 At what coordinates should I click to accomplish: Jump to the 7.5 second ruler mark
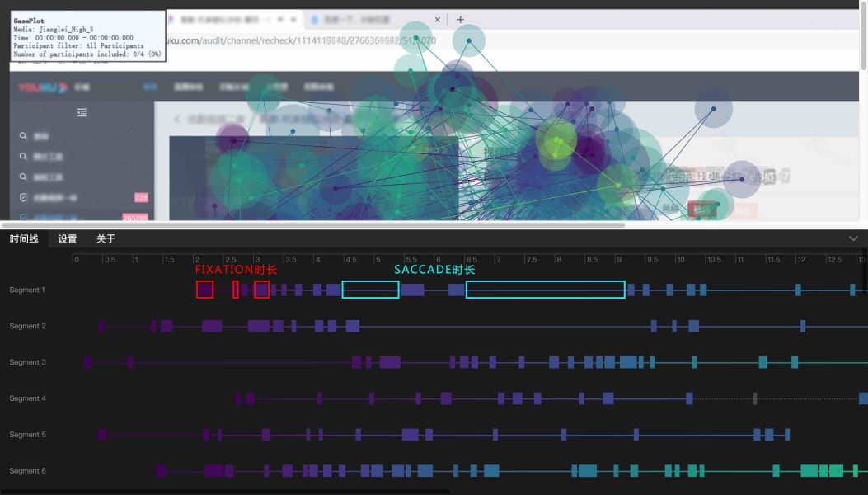530,259
